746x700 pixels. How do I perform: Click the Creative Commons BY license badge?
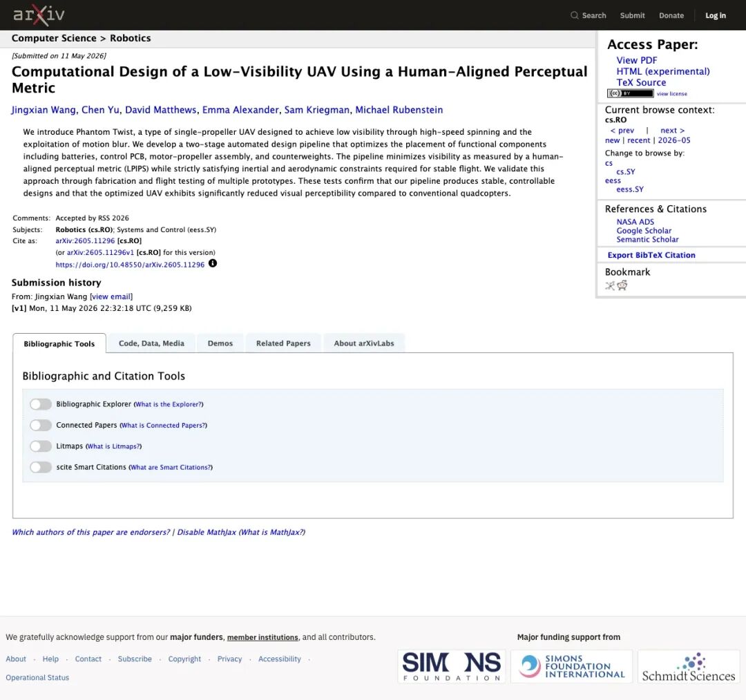(630, 93)
